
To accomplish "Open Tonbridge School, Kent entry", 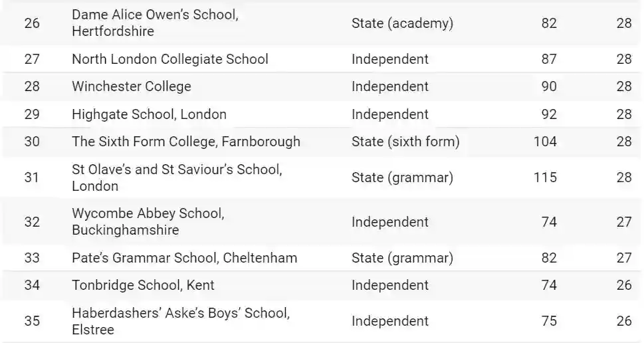I will (143, 285).
